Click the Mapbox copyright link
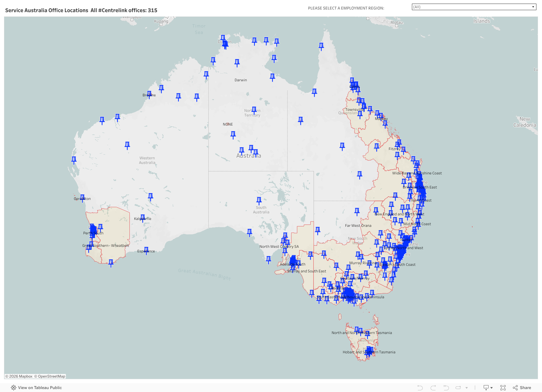 click(x=19, y=376)
